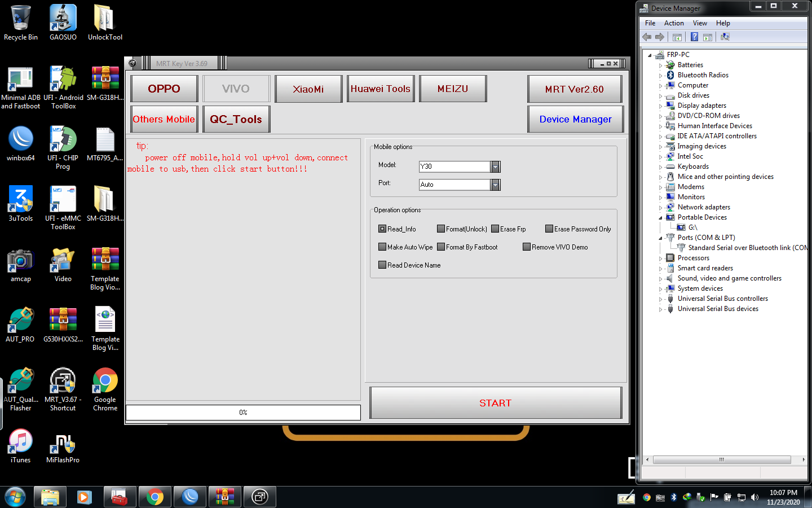
Task: Open the UnlockTool folder icon
Action: coord(105,23)
